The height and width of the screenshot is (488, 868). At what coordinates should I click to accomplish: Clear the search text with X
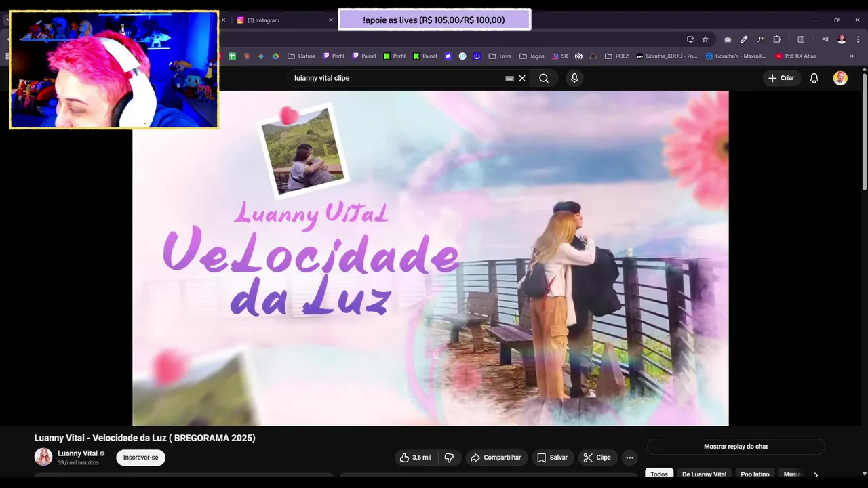pos(522,78)
